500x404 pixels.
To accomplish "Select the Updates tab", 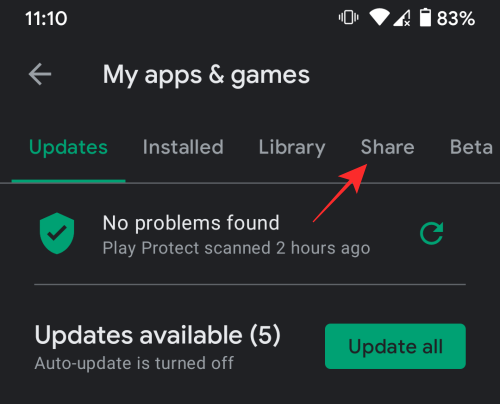I will 68,148.
